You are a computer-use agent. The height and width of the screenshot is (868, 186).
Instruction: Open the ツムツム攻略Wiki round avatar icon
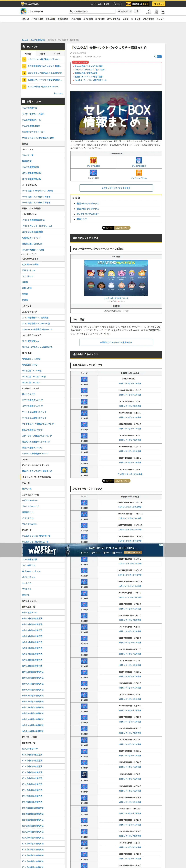pos(23,11)
